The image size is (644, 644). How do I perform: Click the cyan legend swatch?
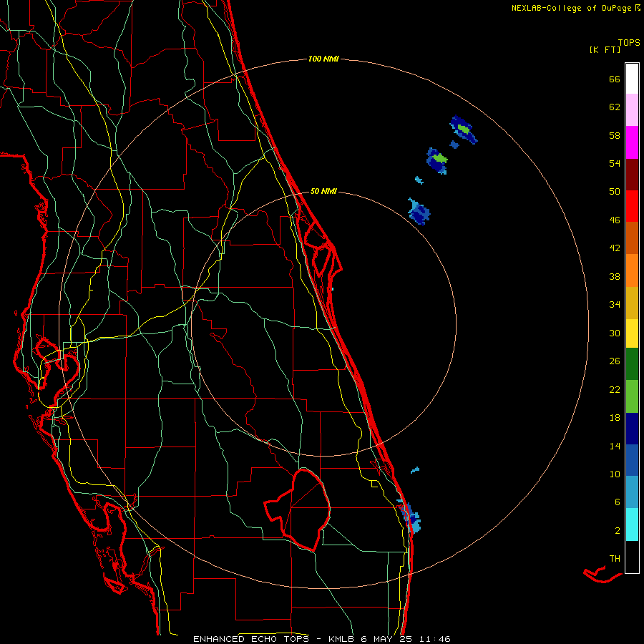click(632, 525)
